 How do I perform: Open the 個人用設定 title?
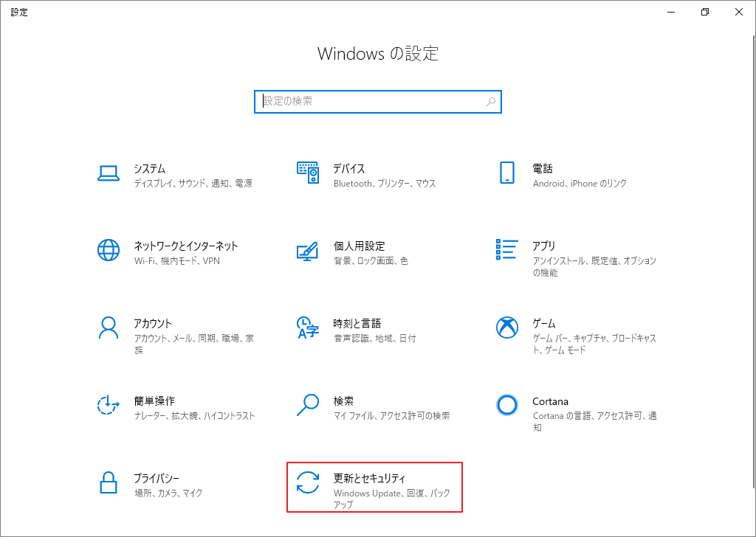(360, 246)
